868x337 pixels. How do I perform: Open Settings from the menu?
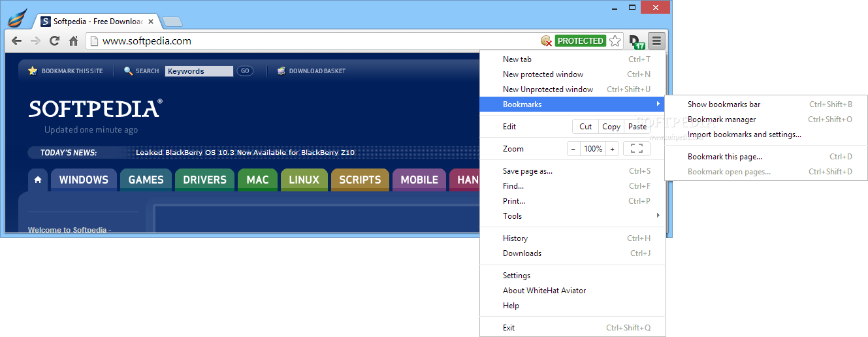(573, 276)
